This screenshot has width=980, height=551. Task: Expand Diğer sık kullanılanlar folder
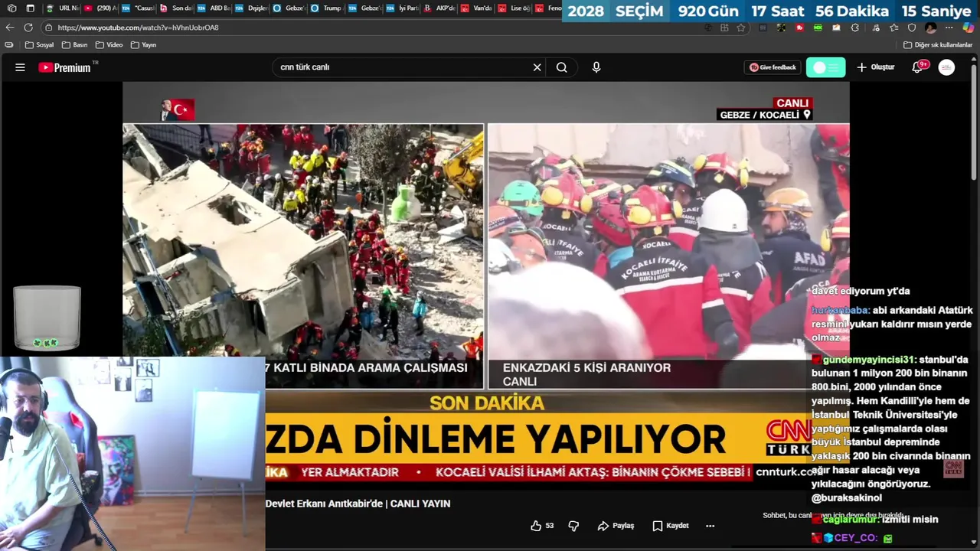pyautogui.click(x=938, y=45)
